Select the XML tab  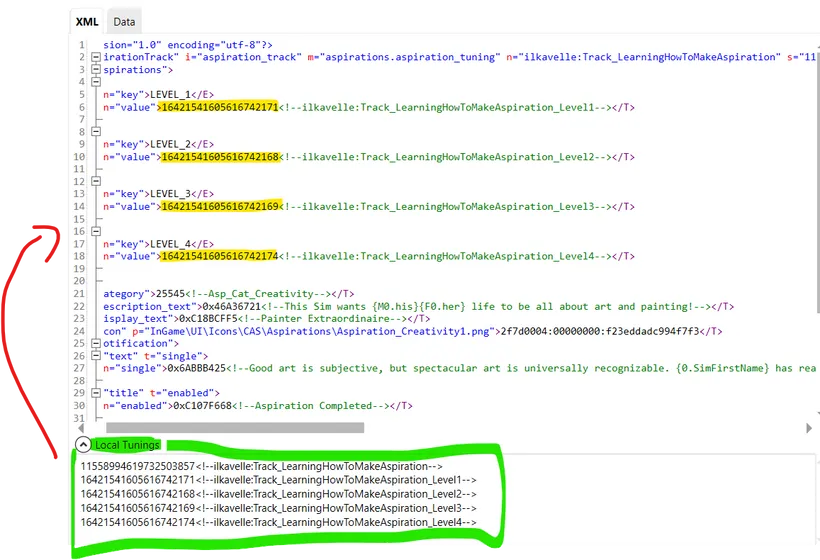[x=87, y=21]
